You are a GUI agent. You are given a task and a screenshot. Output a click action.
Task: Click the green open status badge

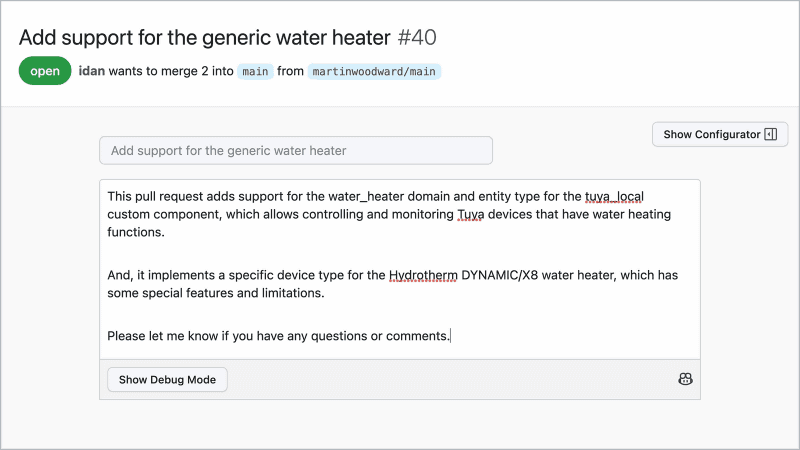tap(45, 72)
